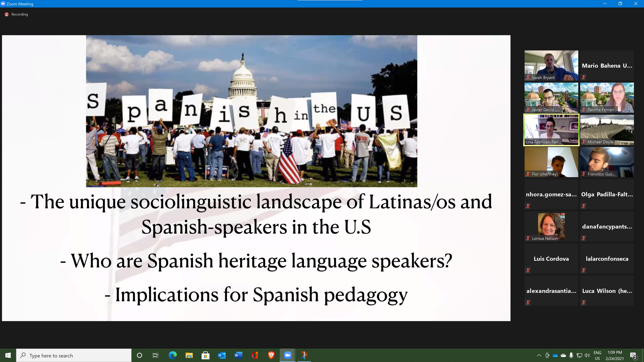Click the Zoom app icon in the taskbar
The image size is (644, 362).
point(287,355)
